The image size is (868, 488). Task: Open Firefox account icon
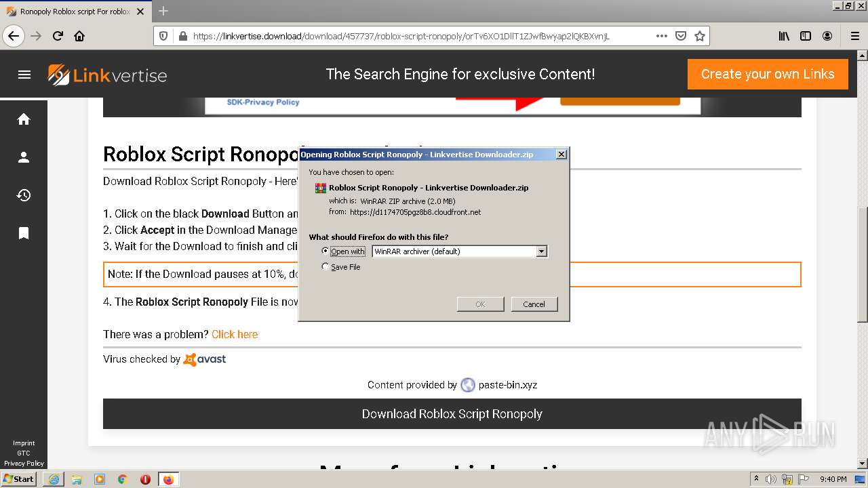(x=827, y=36)
